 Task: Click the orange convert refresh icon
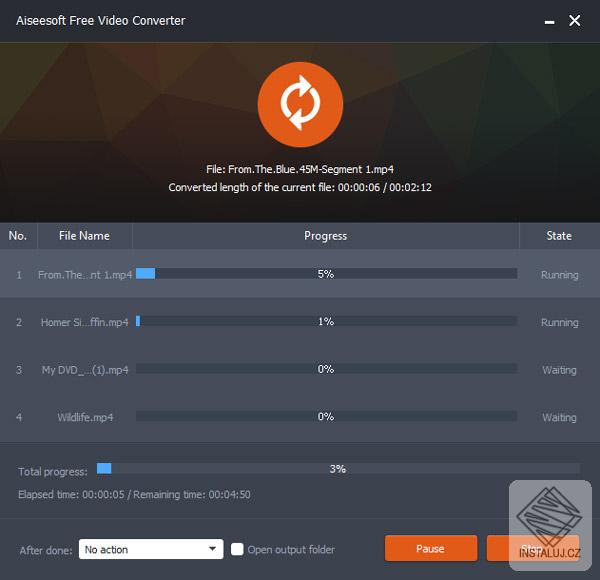coord(300,104)
